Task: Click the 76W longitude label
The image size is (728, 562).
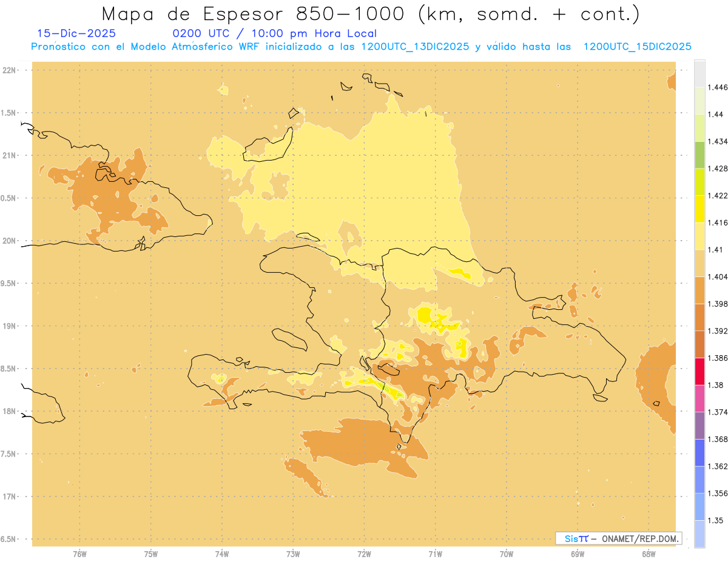Action: 79,554
